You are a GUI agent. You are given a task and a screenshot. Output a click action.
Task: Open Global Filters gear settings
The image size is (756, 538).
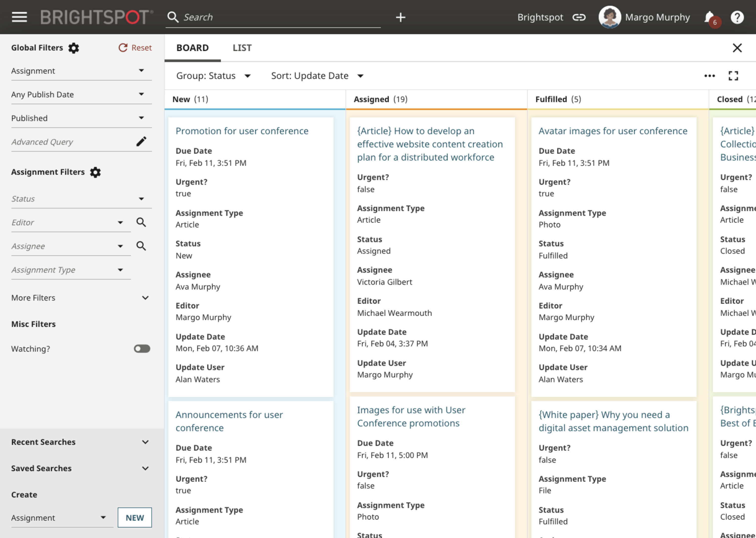(x=74, y=48)
